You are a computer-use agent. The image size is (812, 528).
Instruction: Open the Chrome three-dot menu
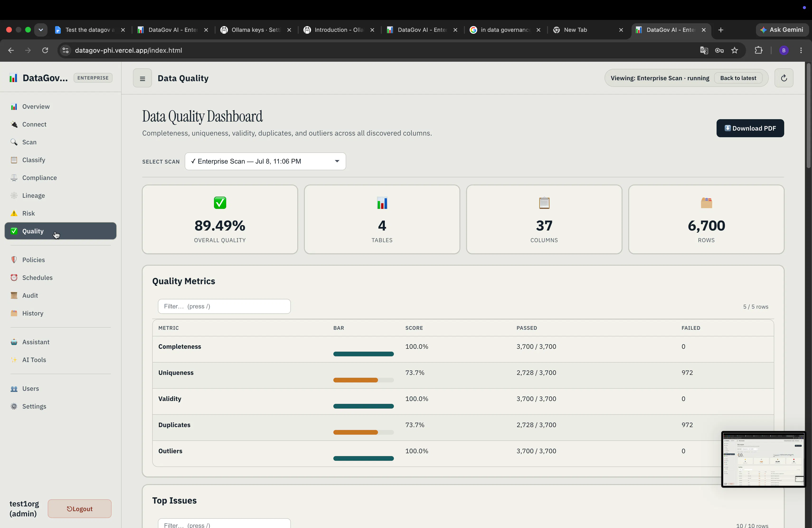tap(801, 51)
